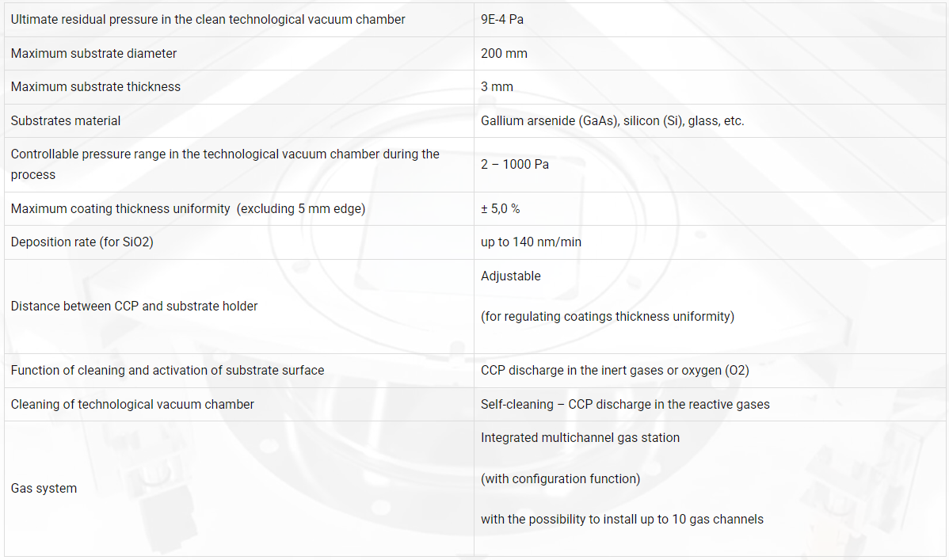Click the 'Maximum substrate thickness' label
The image size is (949, 560).
pos(96,86)
